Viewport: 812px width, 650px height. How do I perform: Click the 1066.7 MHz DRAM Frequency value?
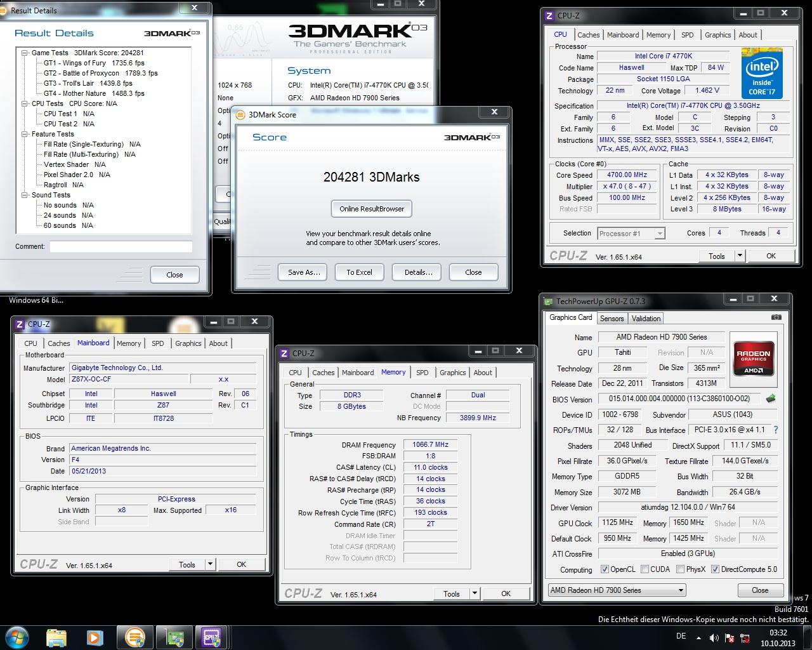click(x=430, y=444)
